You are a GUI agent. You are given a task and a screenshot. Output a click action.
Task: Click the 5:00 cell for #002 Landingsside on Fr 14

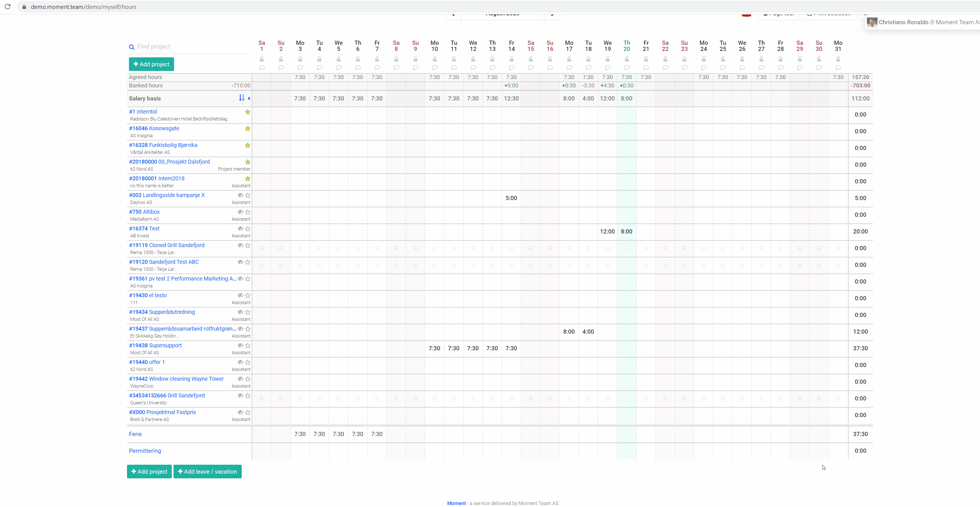(x=511, y=198)
